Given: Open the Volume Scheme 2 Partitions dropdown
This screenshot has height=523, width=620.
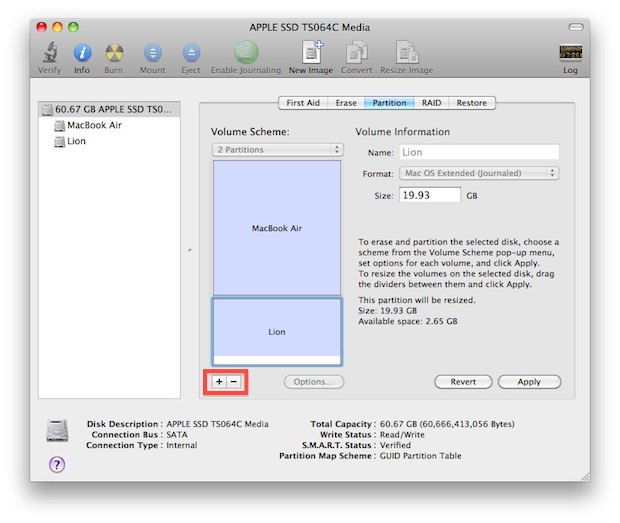Looking at the screenshot, I should [x=278, y=149].
